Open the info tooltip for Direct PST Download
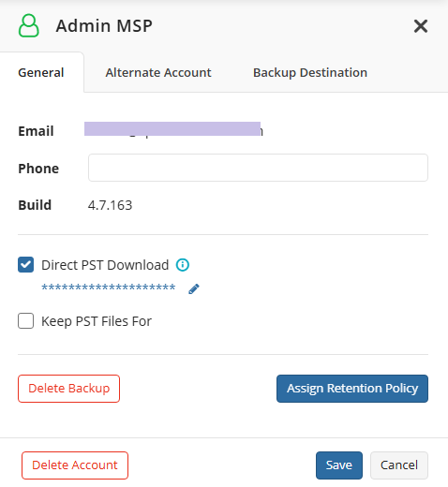Image resolution: width=448 pixels, height=487 pixels. [x=183, y=265]
